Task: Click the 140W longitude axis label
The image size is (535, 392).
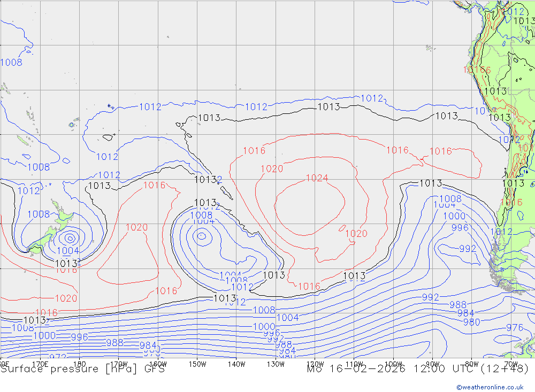Action: pos(236,364)
